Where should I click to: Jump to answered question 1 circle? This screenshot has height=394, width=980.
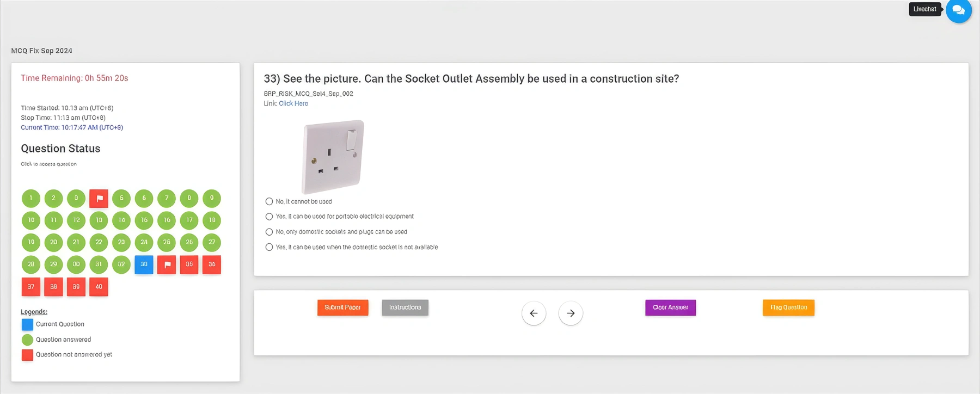31,199
